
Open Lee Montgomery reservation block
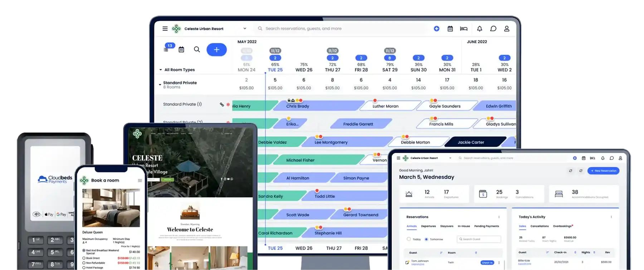pyautogui.click(x=346, y=142)
